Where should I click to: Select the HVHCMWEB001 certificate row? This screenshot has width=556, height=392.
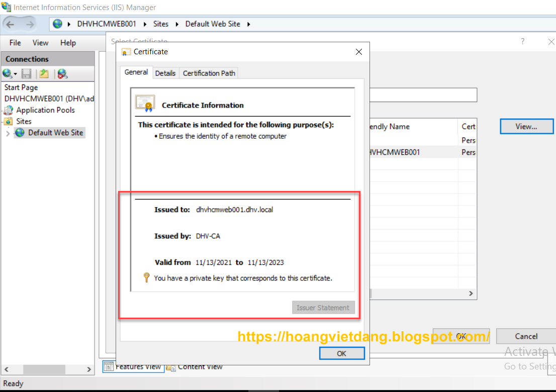point(423,152)
